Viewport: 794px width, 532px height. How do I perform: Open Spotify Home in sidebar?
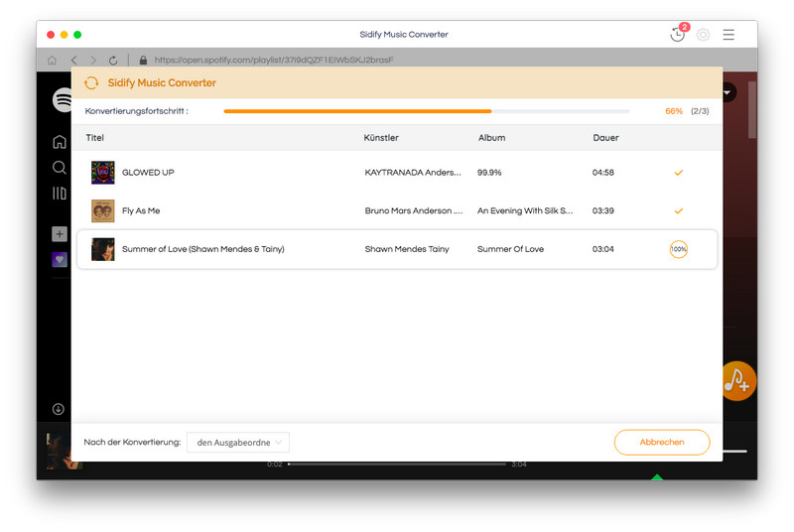[60, 142]
